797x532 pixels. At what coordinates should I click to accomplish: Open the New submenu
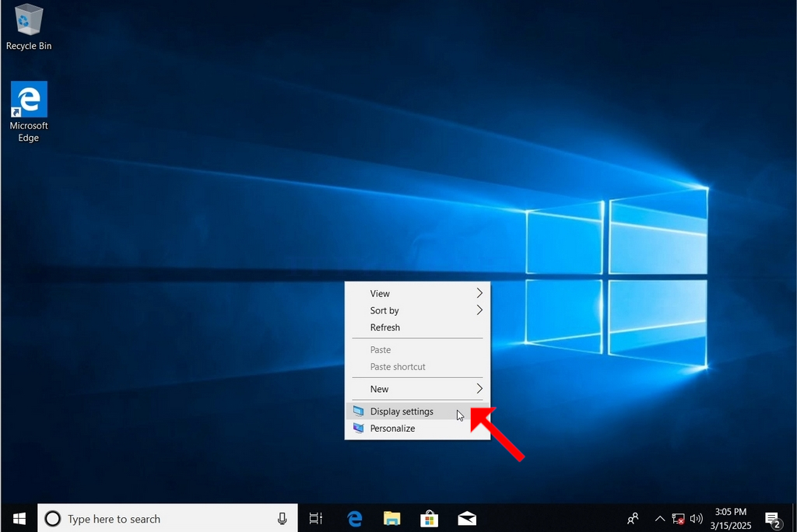tap(417, 389)
